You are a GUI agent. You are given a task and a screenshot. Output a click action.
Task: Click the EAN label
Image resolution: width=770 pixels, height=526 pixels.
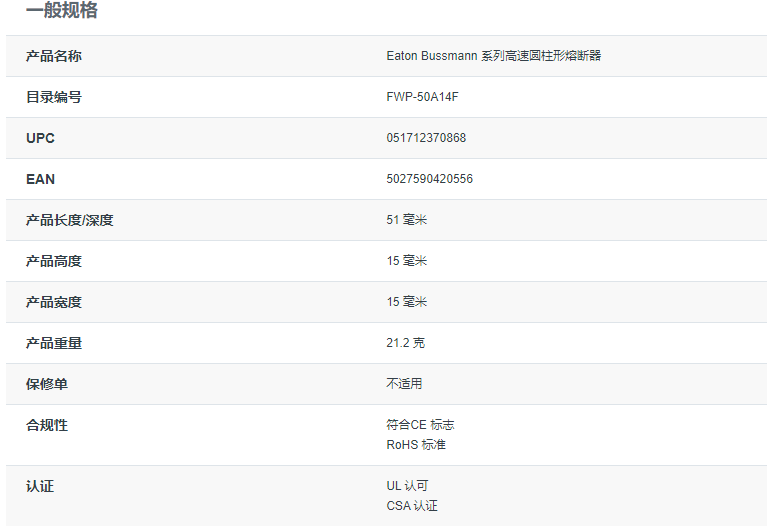40,179
